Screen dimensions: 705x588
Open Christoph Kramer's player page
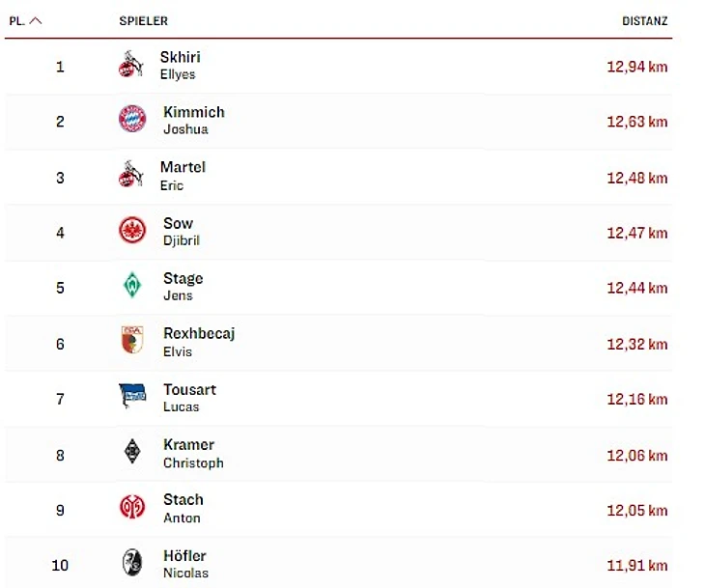point(192,453)
